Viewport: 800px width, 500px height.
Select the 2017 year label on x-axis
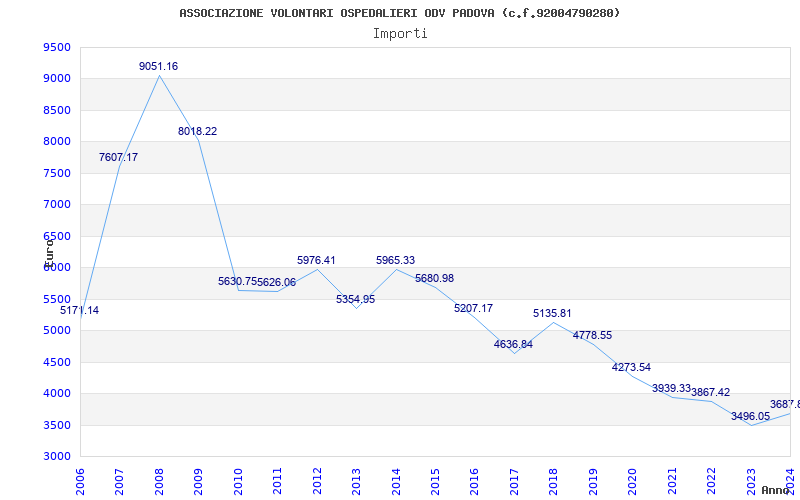(514, 482)
